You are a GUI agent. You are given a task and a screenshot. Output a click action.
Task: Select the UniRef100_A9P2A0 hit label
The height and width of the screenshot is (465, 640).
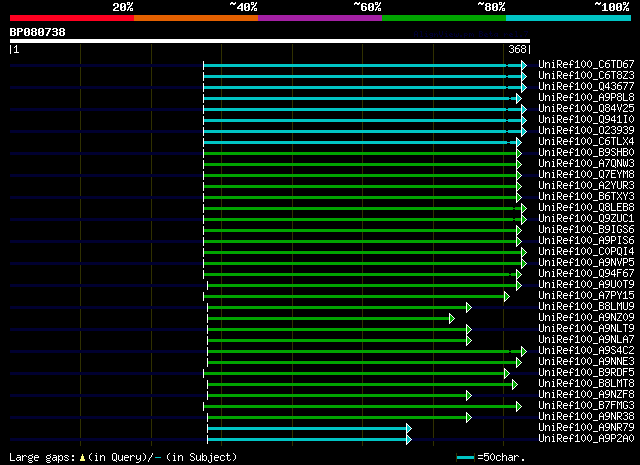click(586, 439)
